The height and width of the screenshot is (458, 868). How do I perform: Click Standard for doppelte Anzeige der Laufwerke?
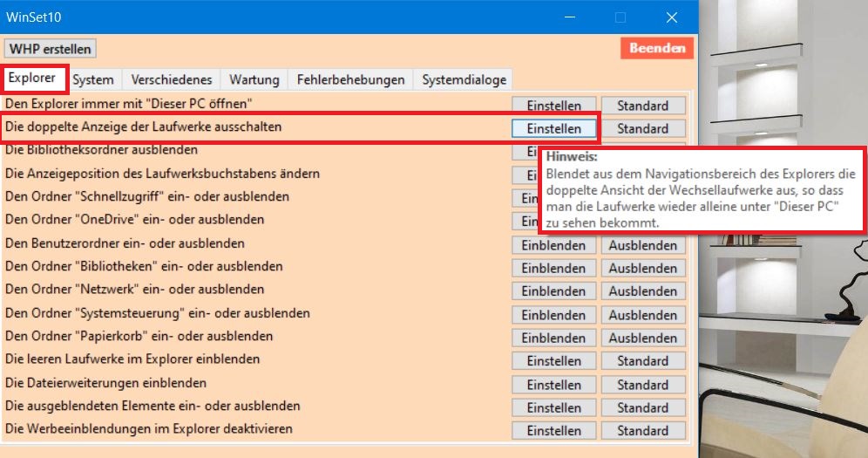pos(643,128)
